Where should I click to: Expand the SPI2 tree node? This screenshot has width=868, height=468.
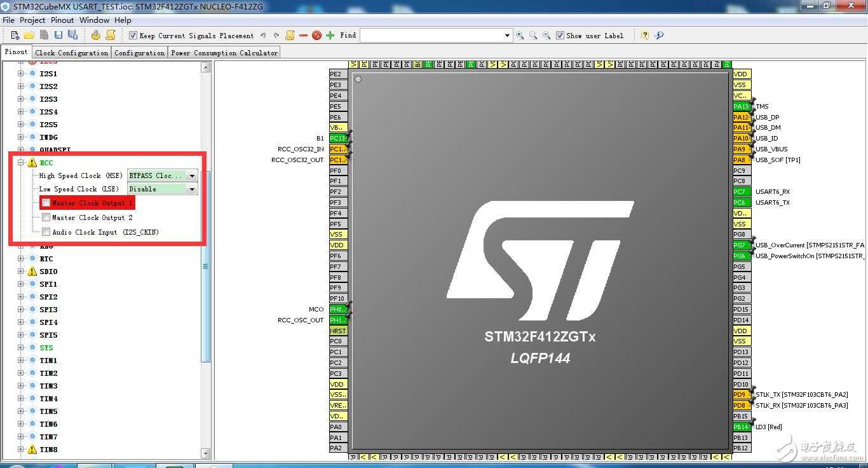click(x=20, y=297)
